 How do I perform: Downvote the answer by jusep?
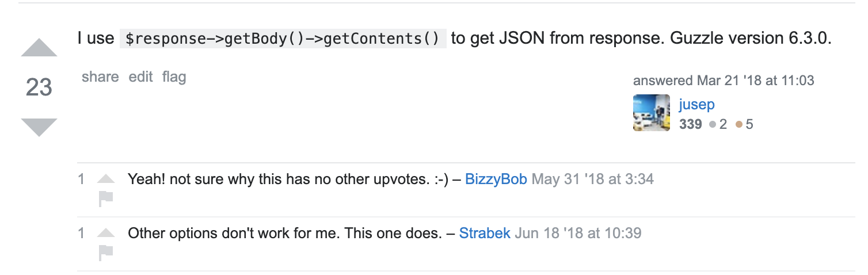[x=39, y=127]
